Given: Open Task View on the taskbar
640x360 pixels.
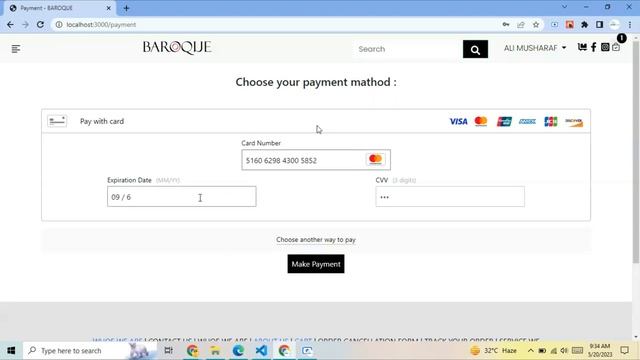Looking at the screenshot, I should click(x=168, y=350).
